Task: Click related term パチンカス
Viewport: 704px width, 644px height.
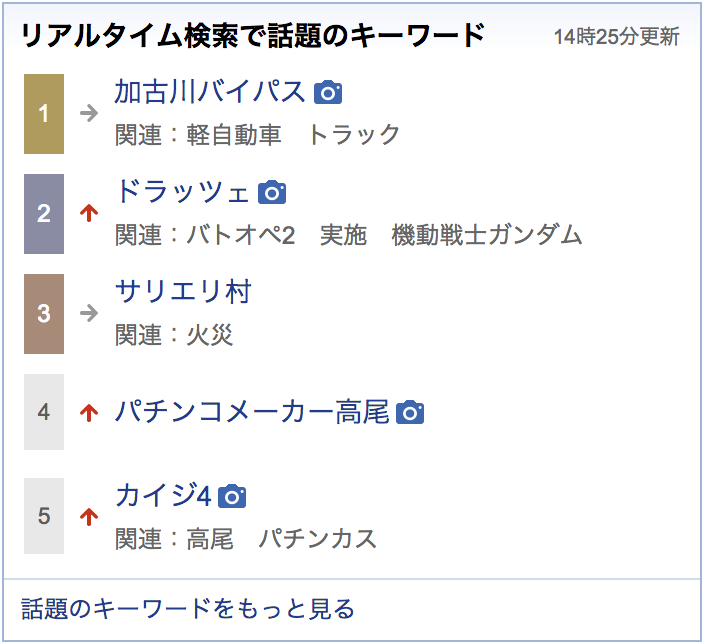Action: (318, 538)
